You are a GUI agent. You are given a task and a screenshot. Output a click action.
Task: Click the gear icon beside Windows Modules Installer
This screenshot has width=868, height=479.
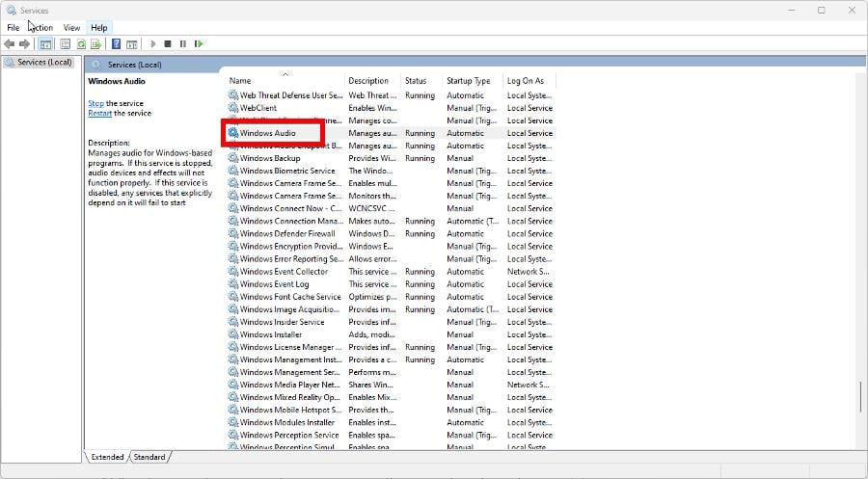point(233,422)
